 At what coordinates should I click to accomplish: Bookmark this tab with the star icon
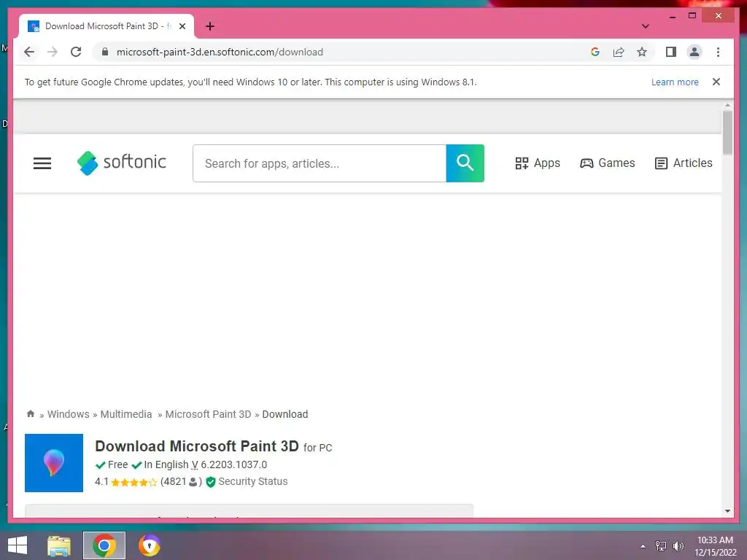(x=642, y=52)
